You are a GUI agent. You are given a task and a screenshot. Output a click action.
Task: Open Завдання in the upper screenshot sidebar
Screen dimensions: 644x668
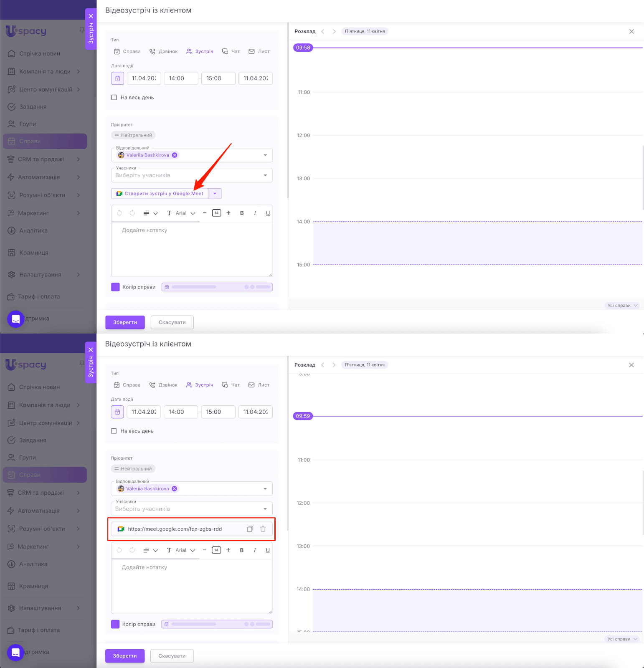33,107
